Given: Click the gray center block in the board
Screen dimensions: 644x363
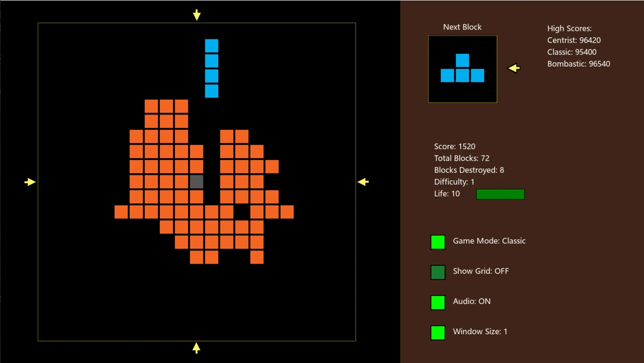Looking at the screenshot, I should click(x=196, y=182).
